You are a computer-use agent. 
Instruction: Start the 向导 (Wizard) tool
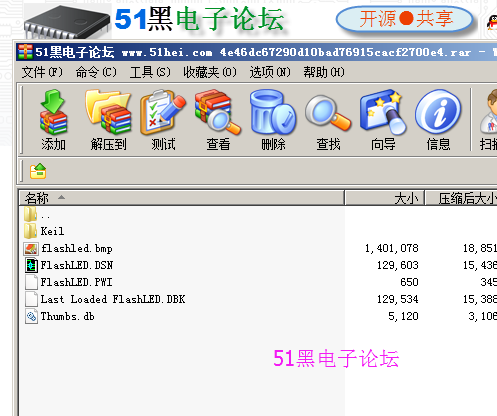pos(383,120)
